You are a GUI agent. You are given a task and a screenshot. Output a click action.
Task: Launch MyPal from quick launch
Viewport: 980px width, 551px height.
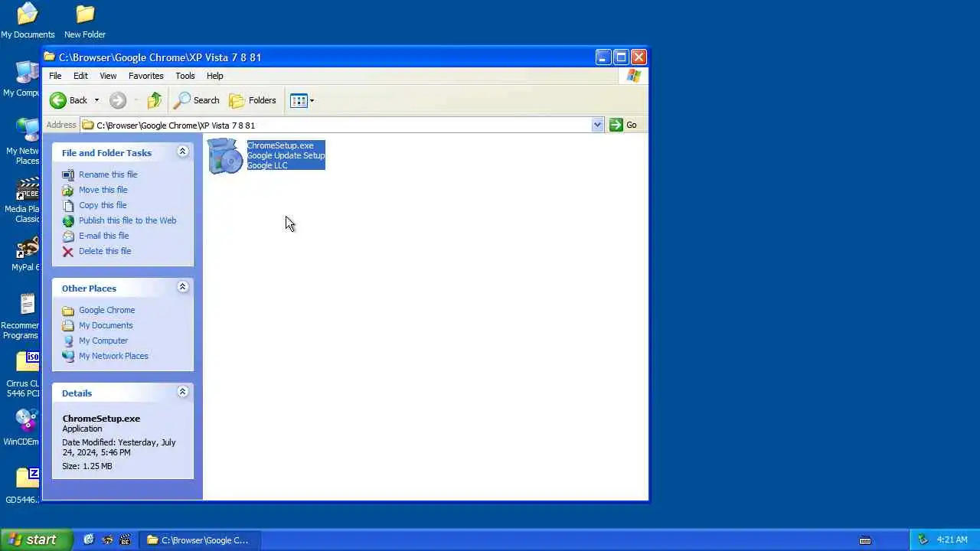point(107,540)
